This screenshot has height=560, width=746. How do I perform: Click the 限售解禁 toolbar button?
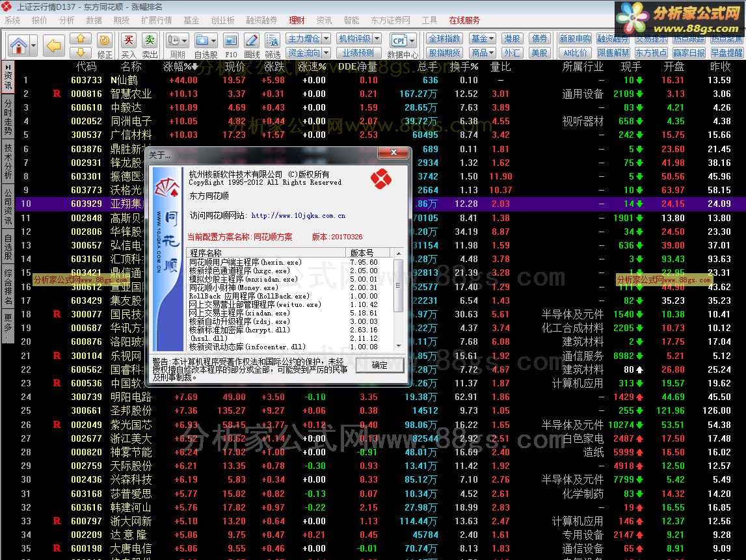[x=613, y=53]
